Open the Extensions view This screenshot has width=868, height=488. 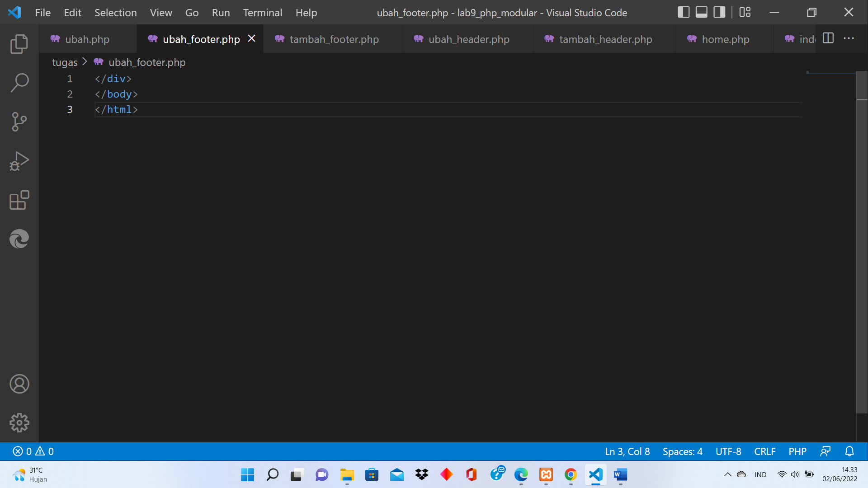point(19,200)
